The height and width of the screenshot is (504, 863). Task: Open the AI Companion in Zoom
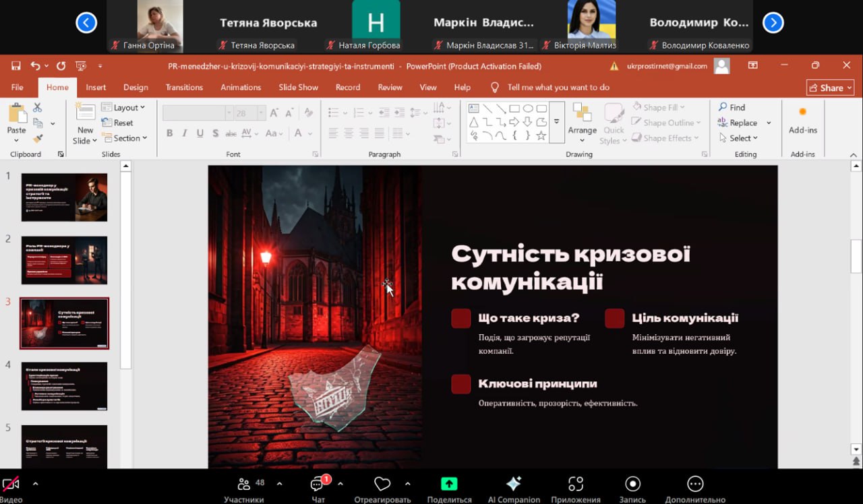pos(514,484)
